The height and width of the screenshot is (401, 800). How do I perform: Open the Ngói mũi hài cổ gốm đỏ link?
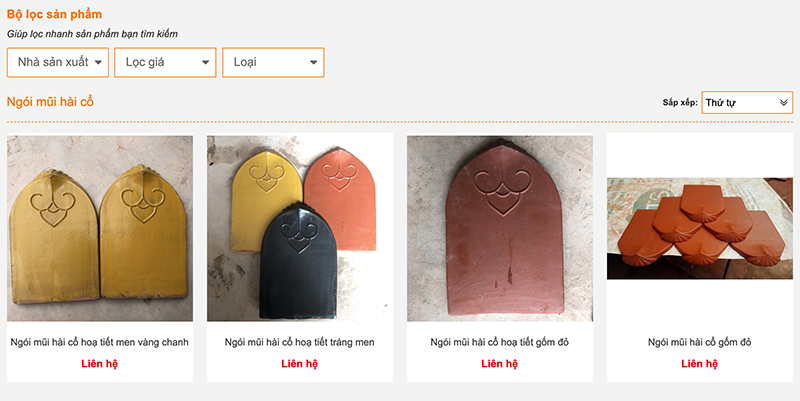700,342
